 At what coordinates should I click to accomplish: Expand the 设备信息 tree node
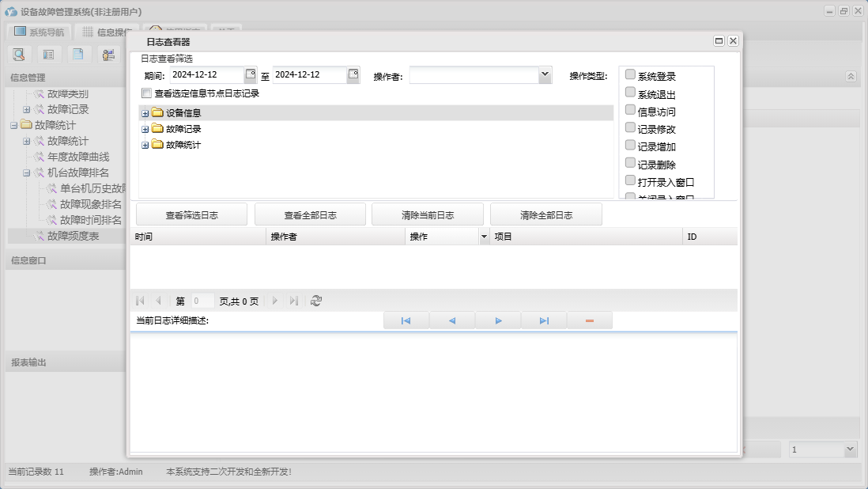pos(145,113)
